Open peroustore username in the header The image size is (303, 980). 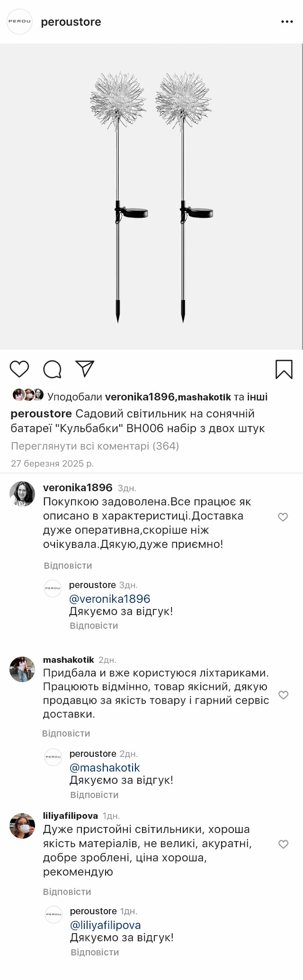(71, 22)
